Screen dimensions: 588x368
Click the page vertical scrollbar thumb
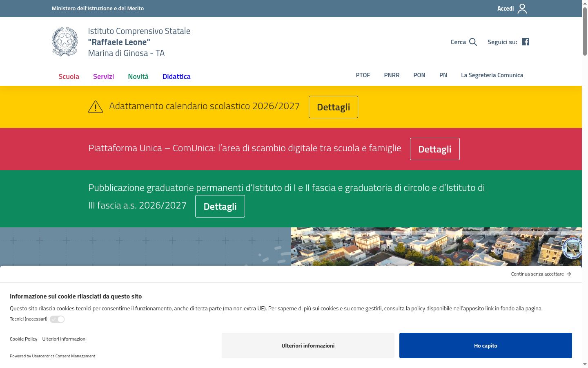click(x=585, y=32)
